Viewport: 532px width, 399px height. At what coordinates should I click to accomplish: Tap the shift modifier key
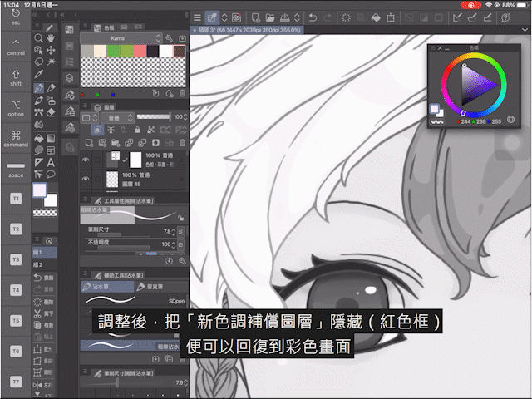click(16, 77)
